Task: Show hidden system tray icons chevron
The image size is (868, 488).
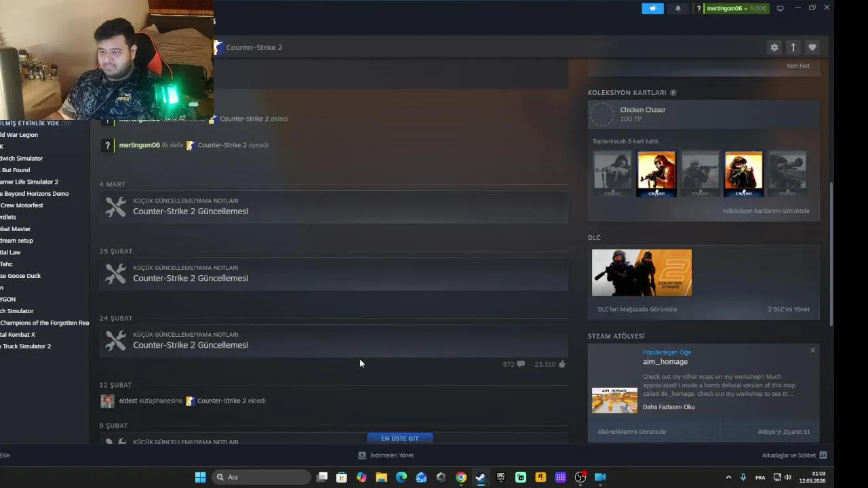Action: (728, 477)
